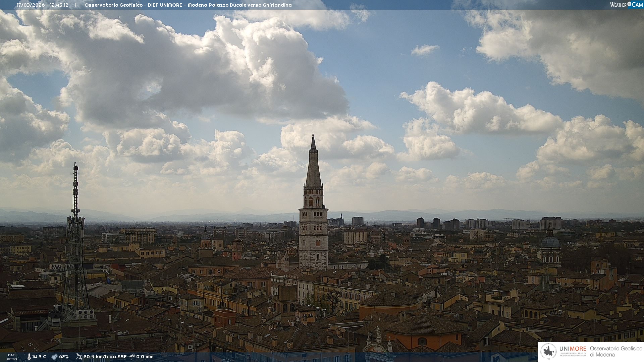Click the WeatherCAM logo in the corner
The height and width of the screenshot is (362, 644).
point(626,5)
